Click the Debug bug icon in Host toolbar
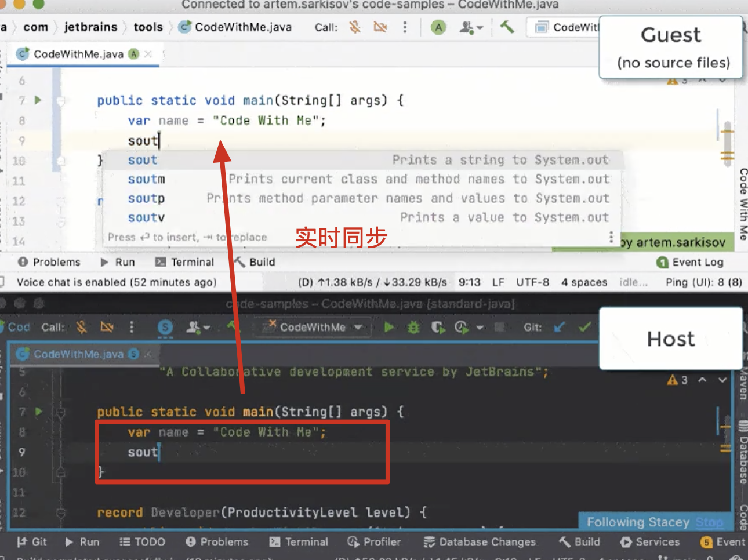The width and height of the screenshot is (748, 560). [413, 328]
